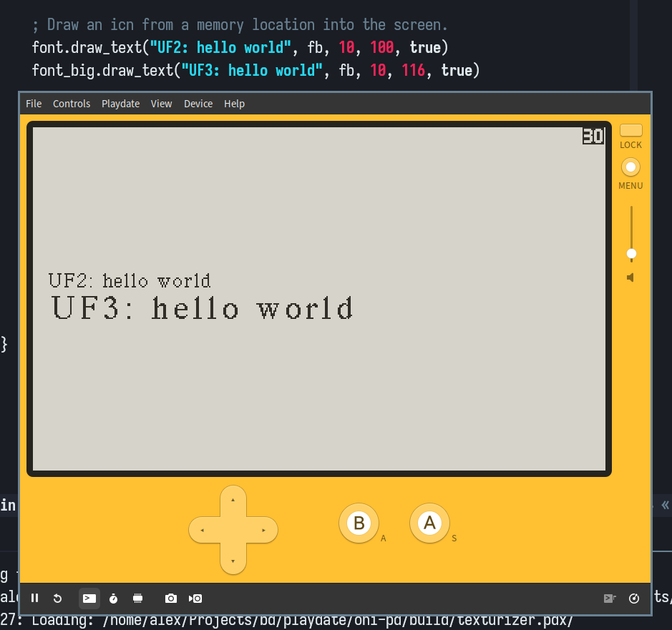Expand the Device menu
Image resolution: width=672 pixels, height=630 pixels.
(x=198, y=104)
